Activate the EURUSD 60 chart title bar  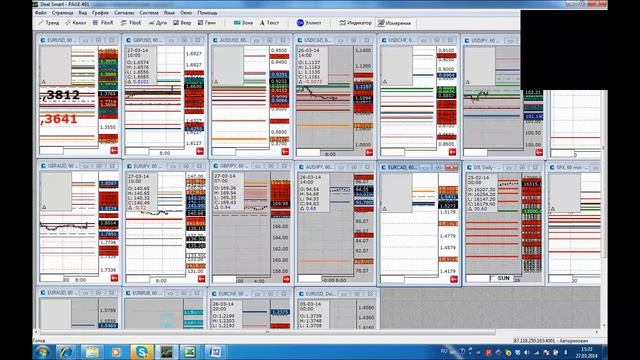(x=78, y=40)
